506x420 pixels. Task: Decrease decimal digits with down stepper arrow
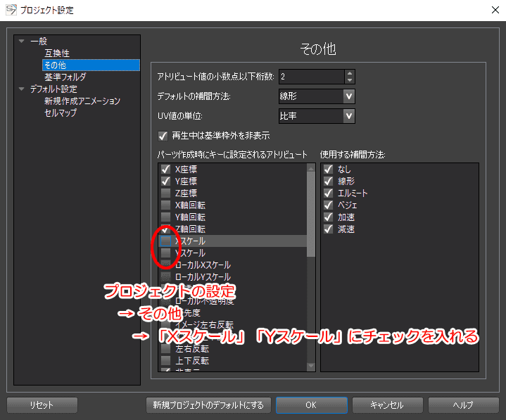(x=350, y=80)
